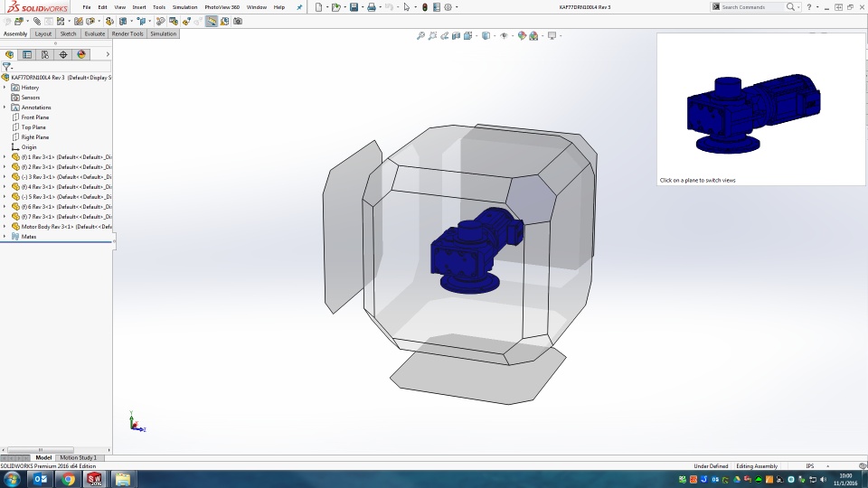Click the feature tree horizontal scrollbar
Image resolution: width=868 pixels, height=488 pixels.
40,450
